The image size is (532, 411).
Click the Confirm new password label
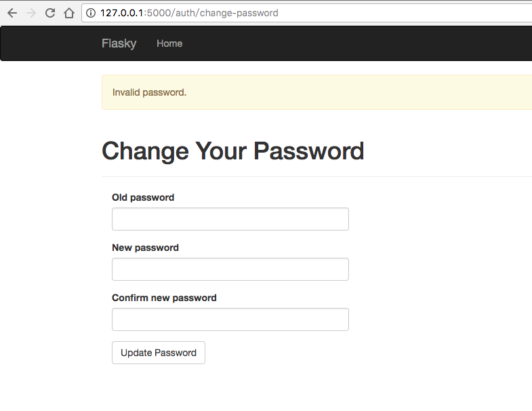coord(164,298)
